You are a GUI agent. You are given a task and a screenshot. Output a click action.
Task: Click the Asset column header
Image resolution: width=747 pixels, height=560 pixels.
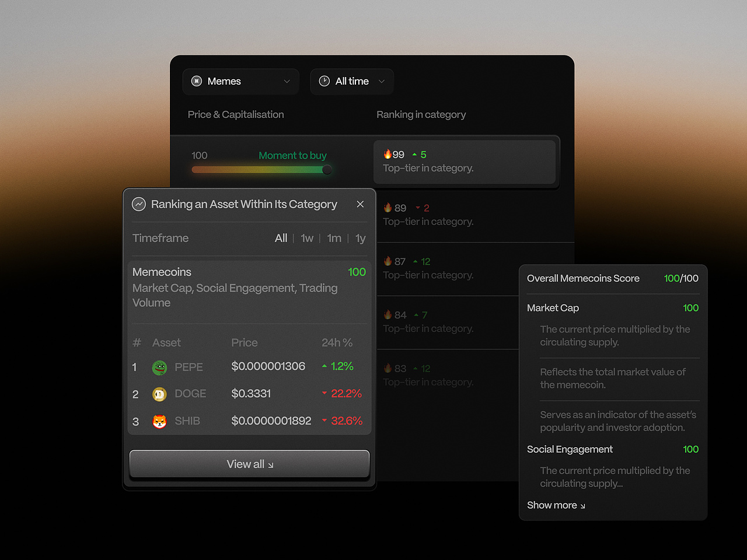coord(166,342)
